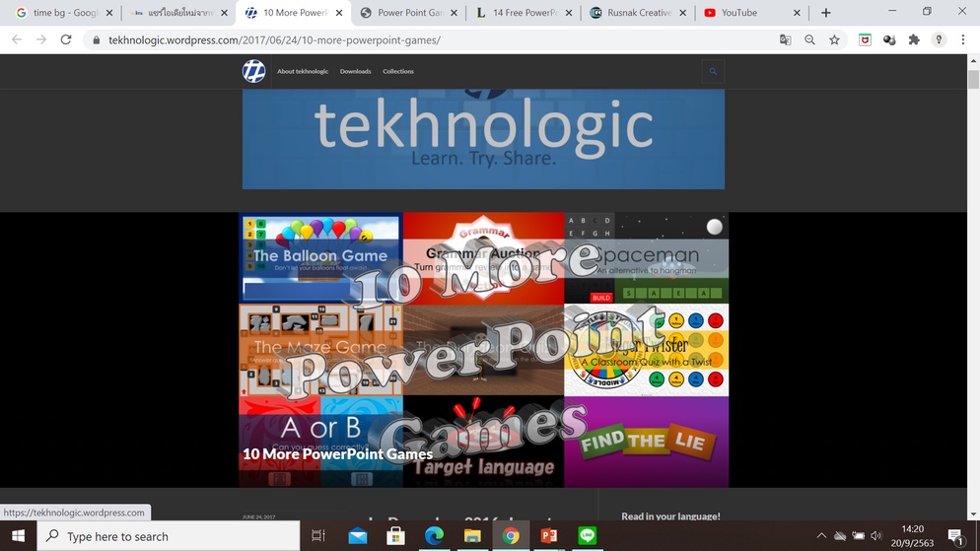Open '10 More PowerPoint Games' title link

[337, 453]
